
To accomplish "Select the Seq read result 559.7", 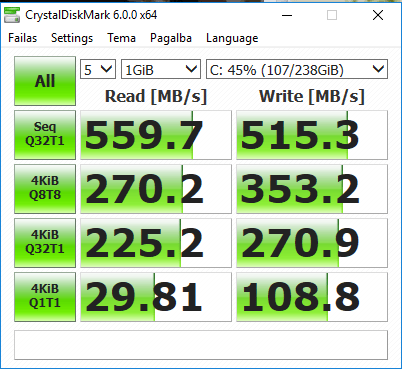I will (156, 135).
